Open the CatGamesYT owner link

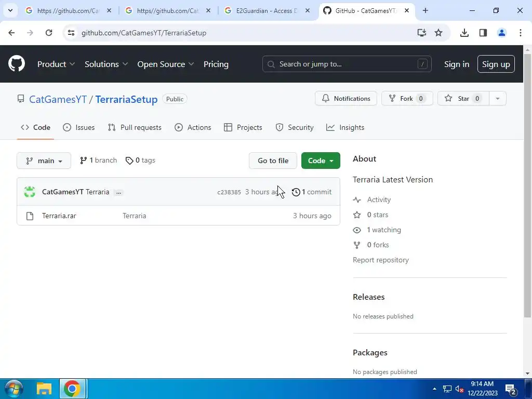[x=58, y=99]
